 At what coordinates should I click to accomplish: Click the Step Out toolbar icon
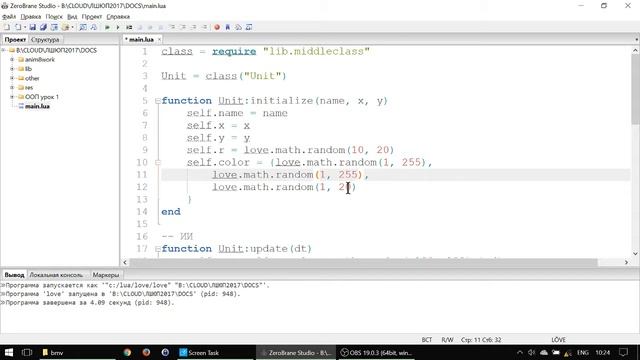point(193,27)
